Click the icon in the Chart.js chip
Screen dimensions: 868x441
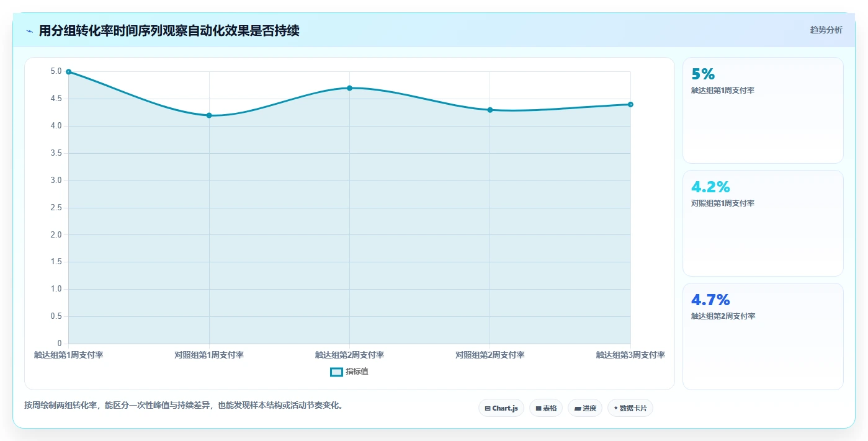(x=488, y=409)
